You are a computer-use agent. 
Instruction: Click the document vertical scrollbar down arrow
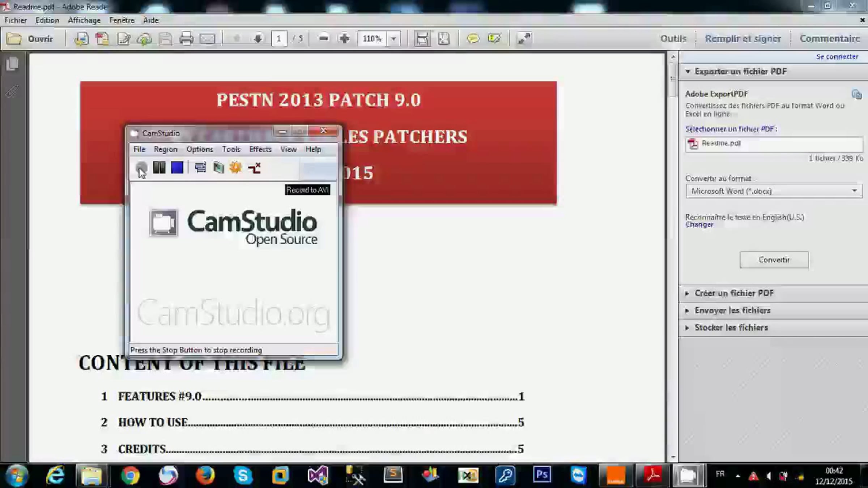tap(673, 457)
